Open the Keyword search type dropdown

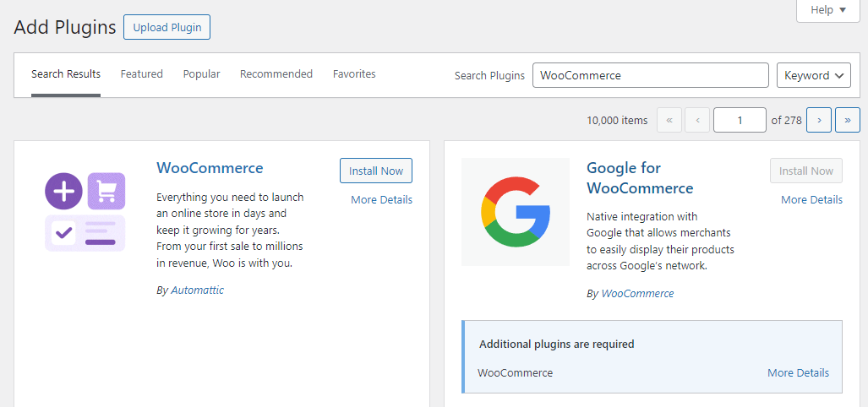pyautogui.click(x=814, y=75)
